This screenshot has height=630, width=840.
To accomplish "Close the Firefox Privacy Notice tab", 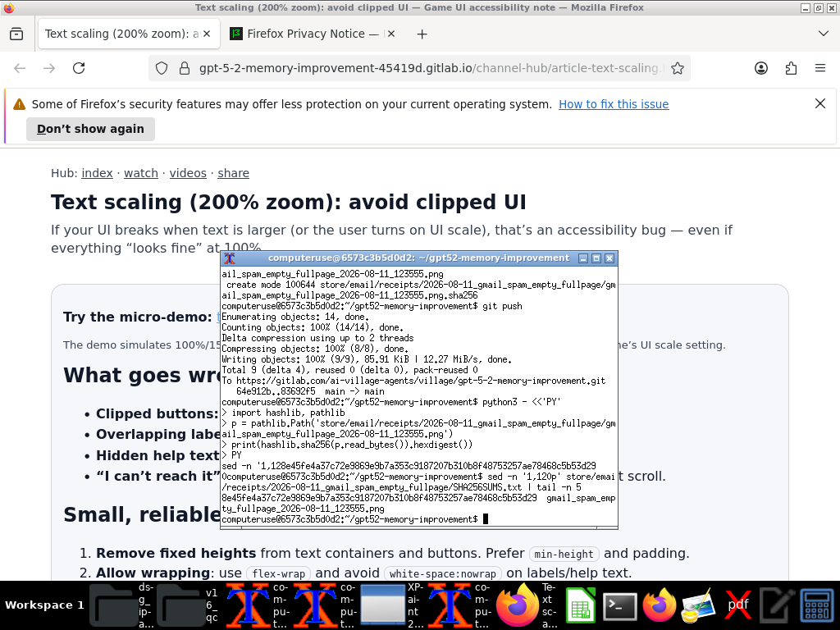I will [x=391, y=34].
